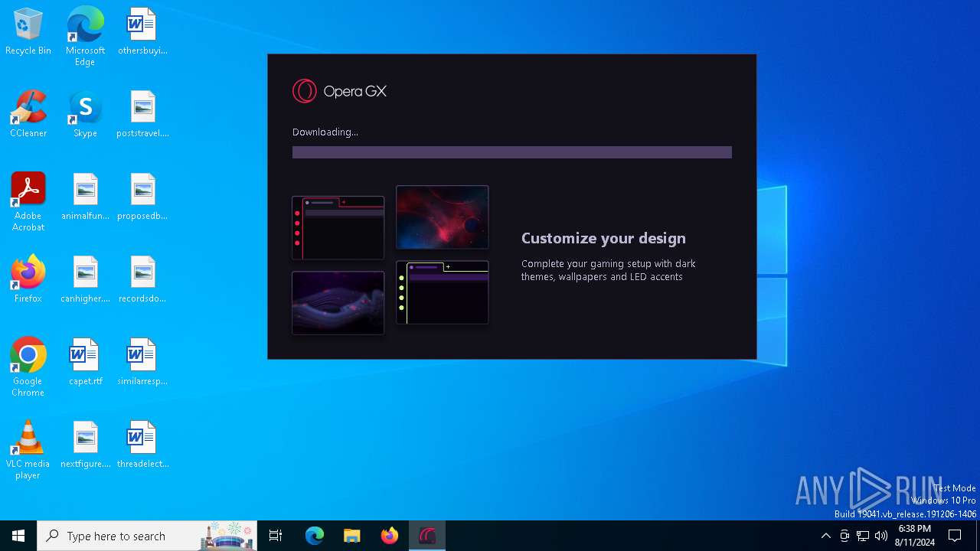Click the yellow-accent browser theme thumbnail

(443, 292)
